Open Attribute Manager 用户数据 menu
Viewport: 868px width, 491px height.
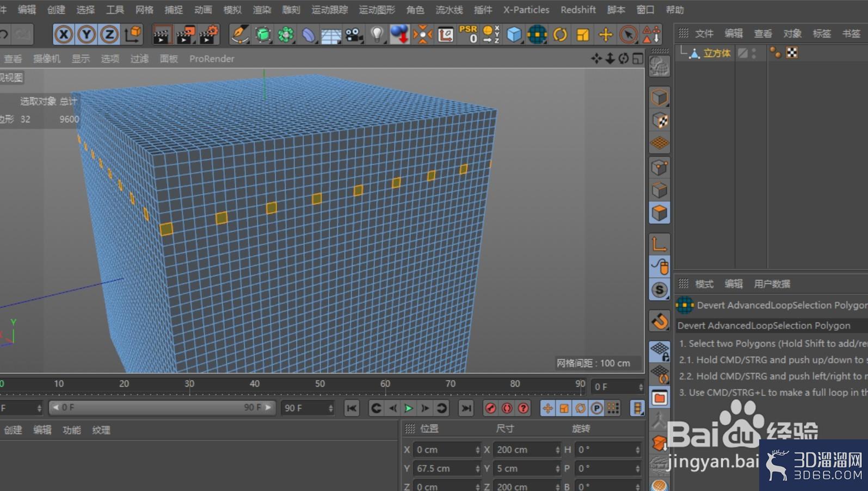[772, 284]
